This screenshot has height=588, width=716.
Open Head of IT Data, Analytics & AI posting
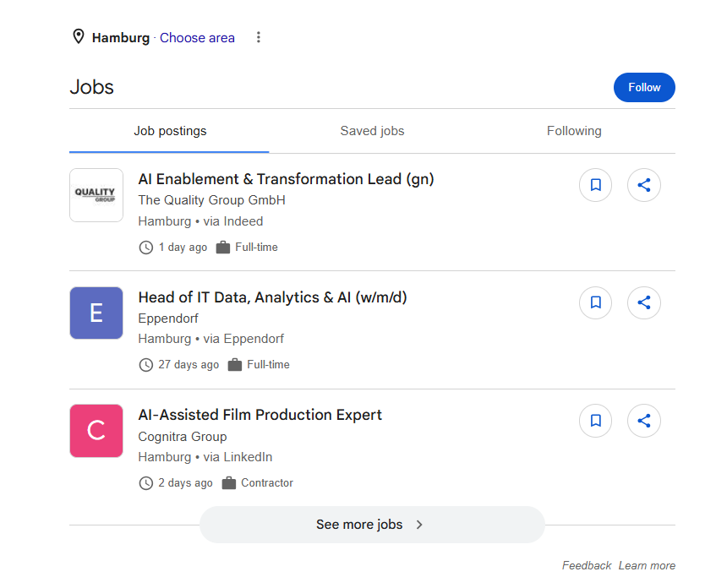[x=272, y=297]
